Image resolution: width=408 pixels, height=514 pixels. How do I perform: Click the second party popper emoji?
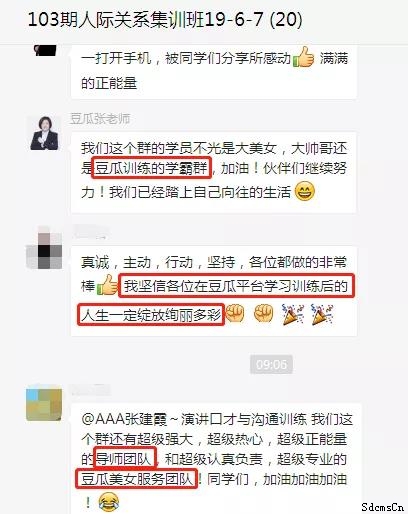tap(322, 314)
